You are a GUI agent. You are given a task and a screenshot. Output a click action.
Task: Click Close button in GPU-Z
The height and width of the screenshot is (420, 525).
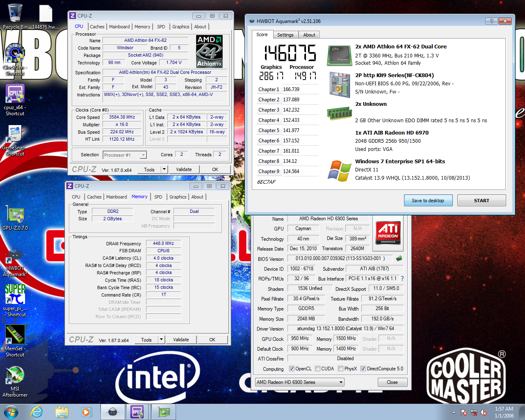pos(392,382)
